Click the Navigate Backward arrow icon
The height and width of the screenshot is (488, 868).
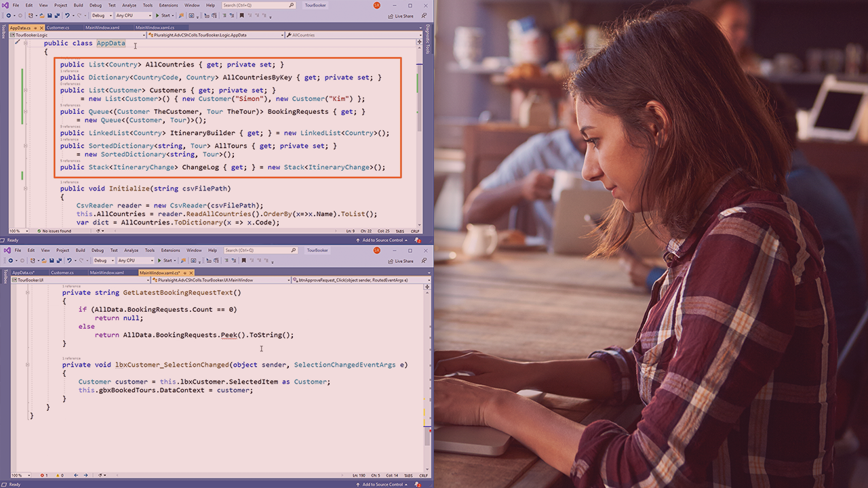9,15
